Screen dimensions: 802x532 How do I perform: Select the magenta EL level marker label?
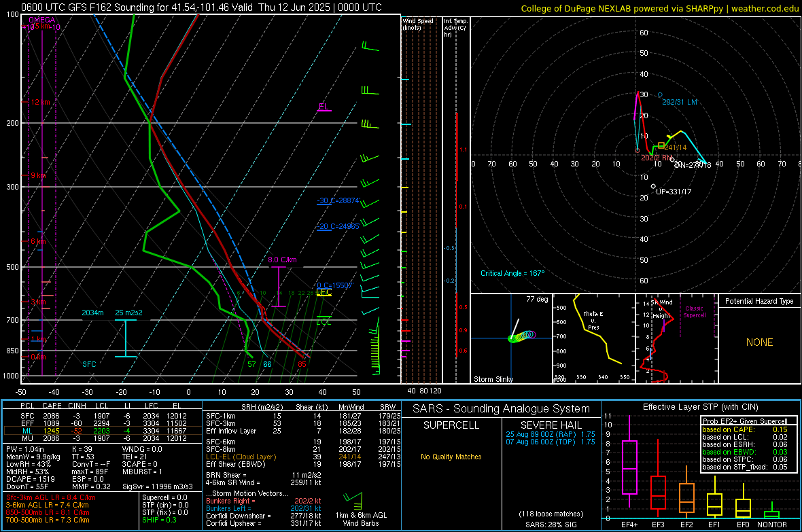(x=324, y=107)
